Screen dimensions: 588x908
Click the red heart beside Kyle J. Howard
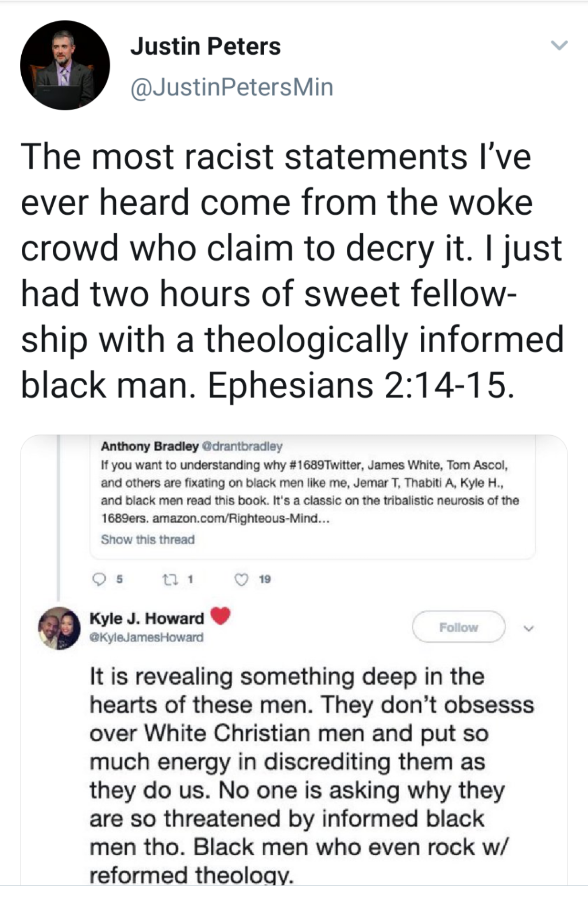pos(220,615)
